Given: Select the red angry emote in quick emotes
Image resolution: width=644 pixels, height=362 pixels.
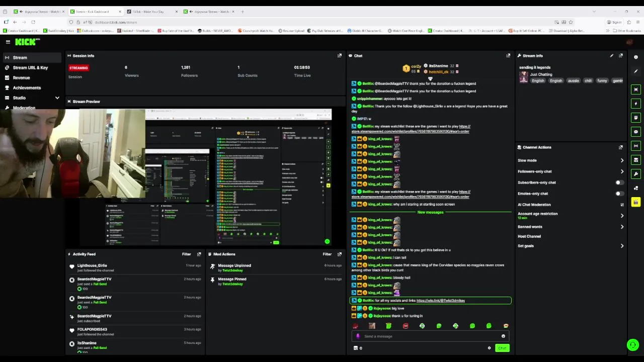Looking at the screenshot, I should click(x=405, y=326).
